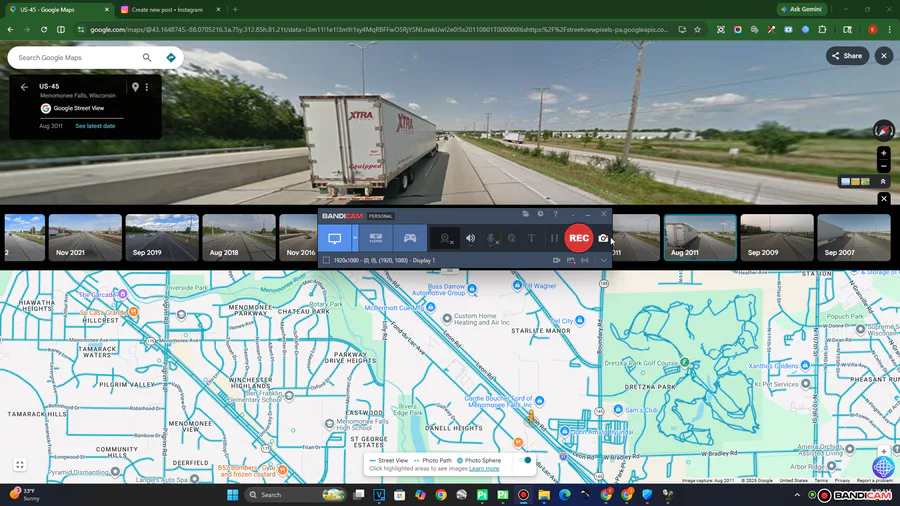Bookmark this page with star icon
The width and height of the screenshot is (900, 506).
coord(697,30)
